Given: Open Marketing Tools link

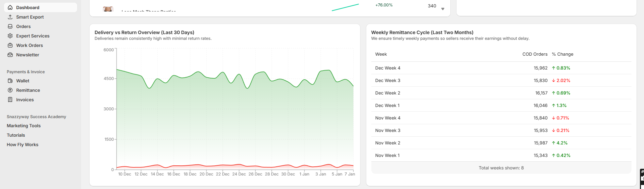Looking at the screenshot, I should pos(24,126).
